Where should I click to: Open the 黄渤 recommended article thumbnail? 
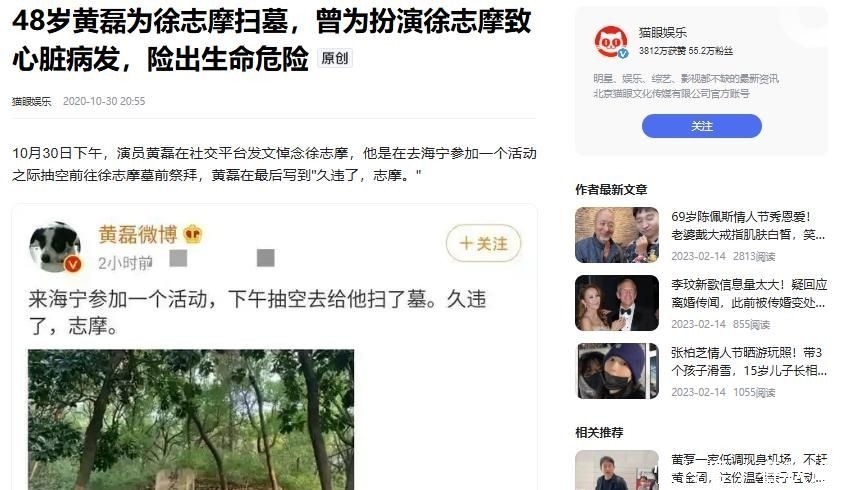(617, 470)
